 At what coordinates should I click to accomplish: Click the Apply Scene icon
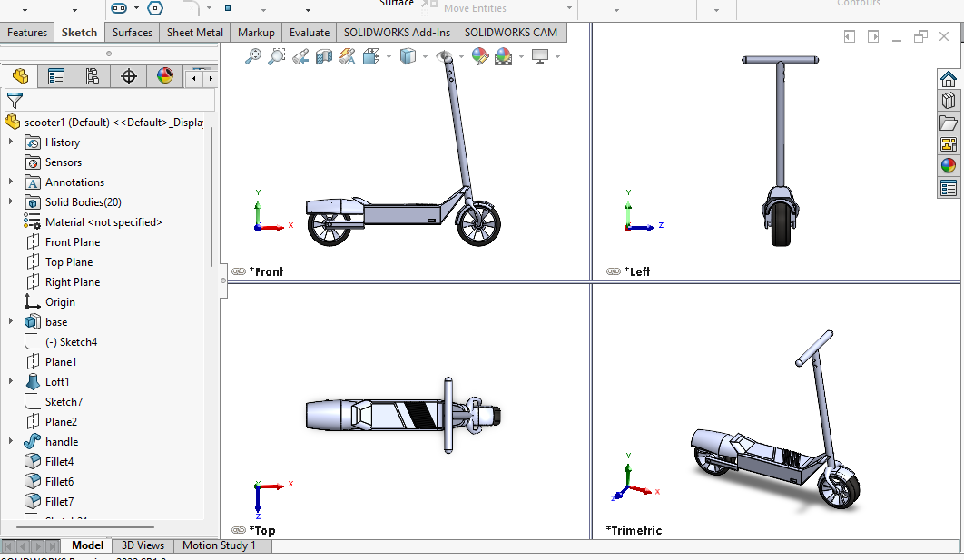(504, 56)
